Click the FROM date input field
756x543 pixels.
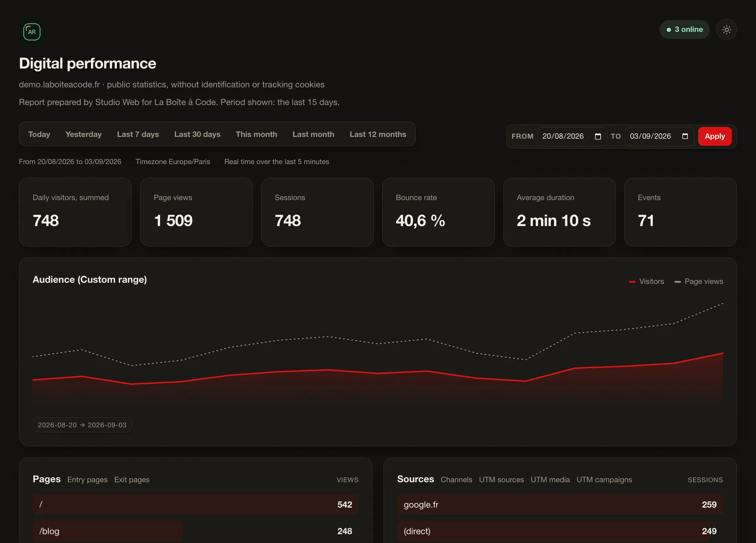[572, 136]
